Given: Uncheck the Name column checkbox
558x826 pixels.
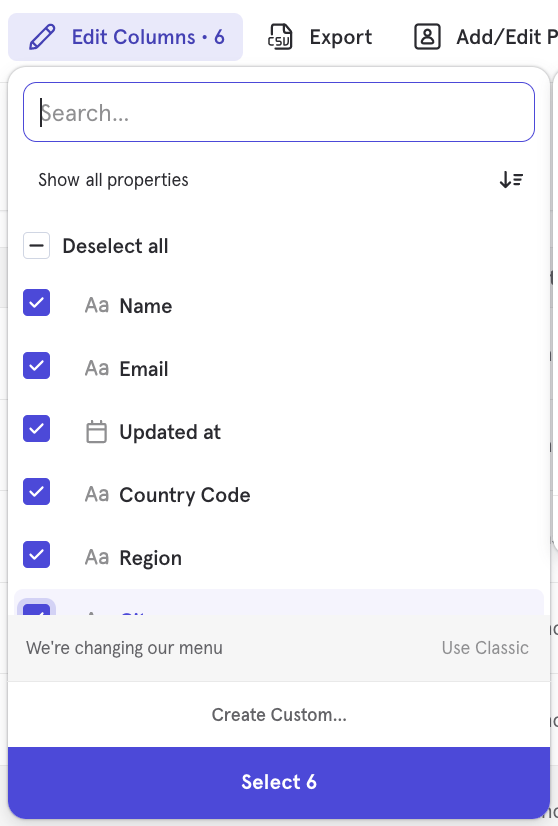Looking at the screenshot, I should click(36, 302).
